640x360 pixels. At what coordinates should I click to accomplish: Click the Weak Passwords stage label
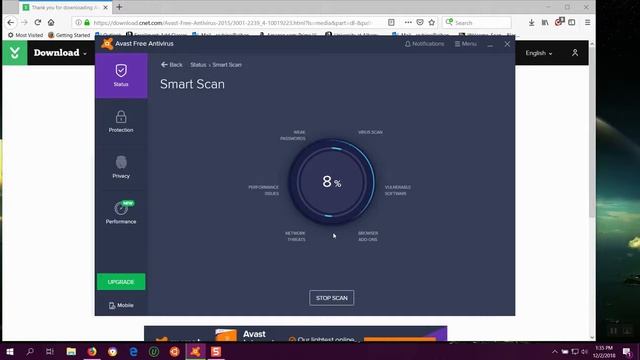(293, 135)
